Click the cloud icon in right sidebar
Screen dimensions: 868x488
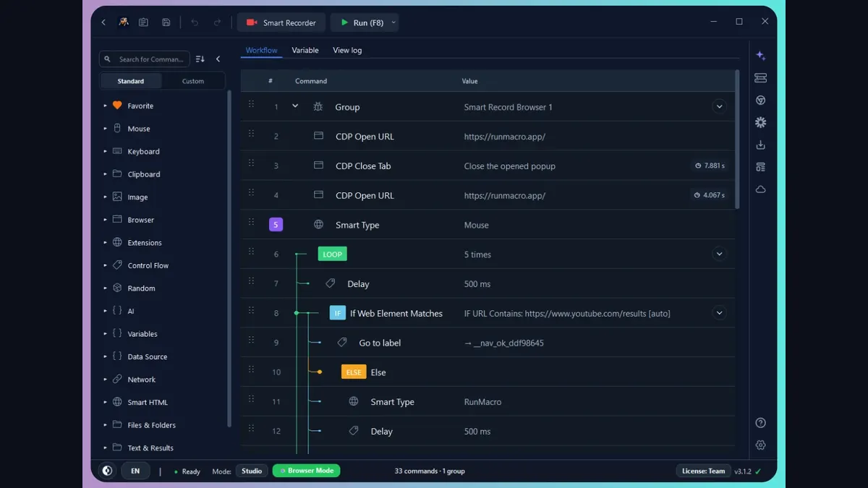pos(760,189)
